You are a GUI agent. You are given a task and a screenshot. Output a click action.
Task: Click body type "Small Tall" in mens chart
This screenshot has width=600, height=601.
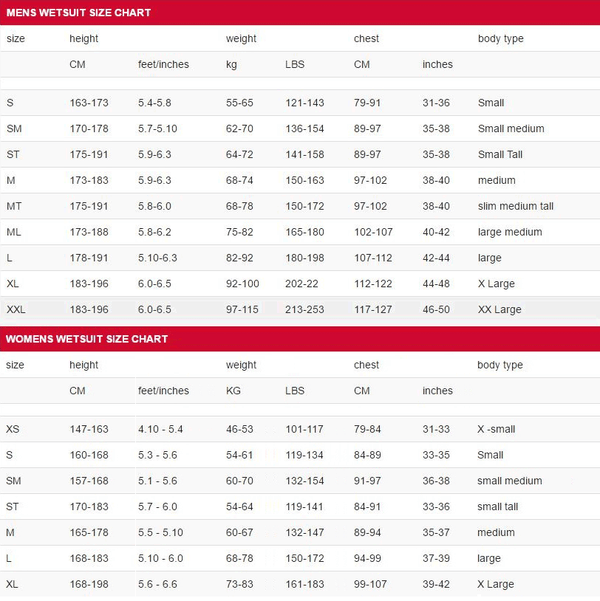click(x=500, y=155)
